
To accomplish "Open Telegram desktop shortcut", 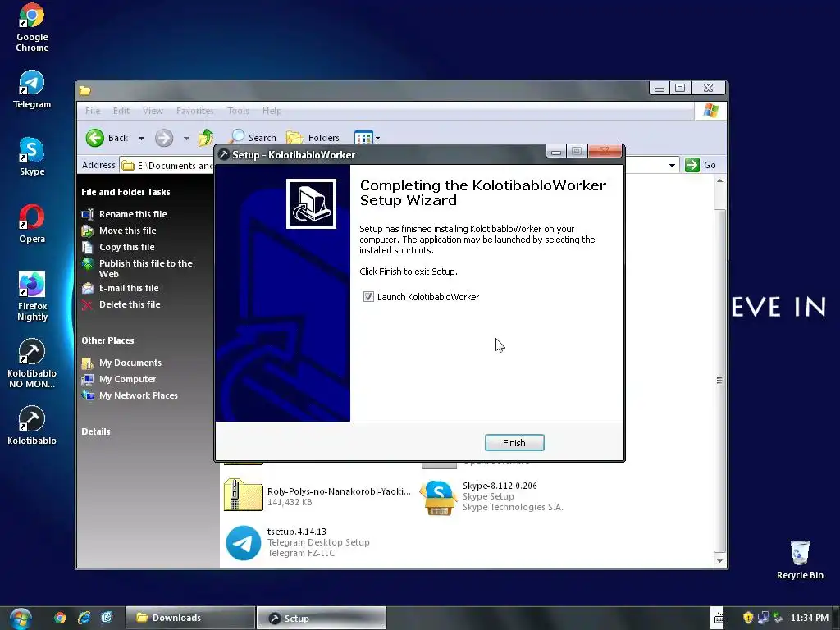I will (x=32, y=89).
